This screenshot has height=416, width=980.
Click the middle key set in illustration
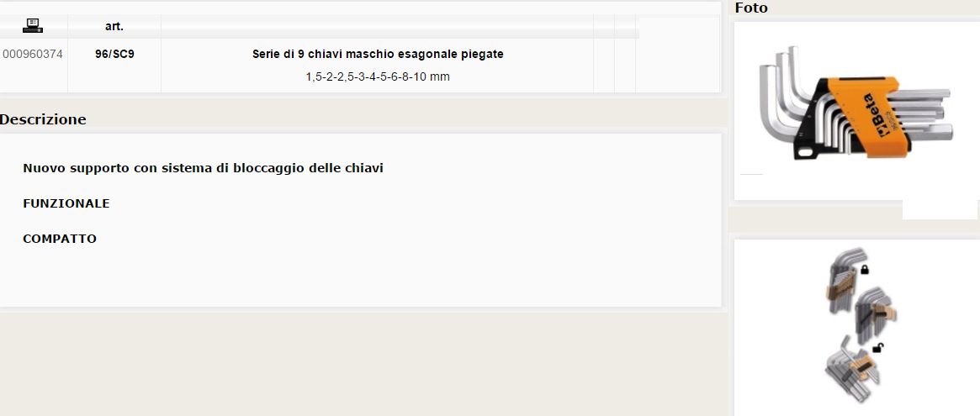pyautogui.click(x=874, y=315)
